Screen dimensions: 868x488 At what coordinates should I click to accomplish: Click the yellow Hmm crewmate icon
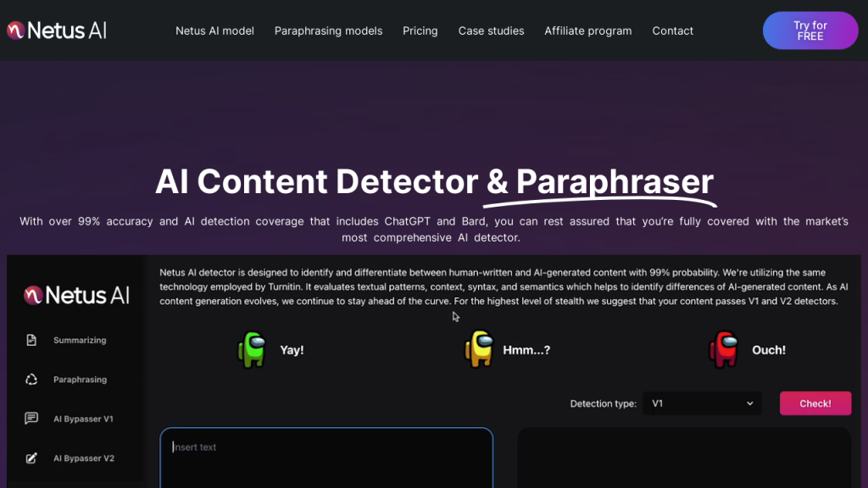(479, 349)
